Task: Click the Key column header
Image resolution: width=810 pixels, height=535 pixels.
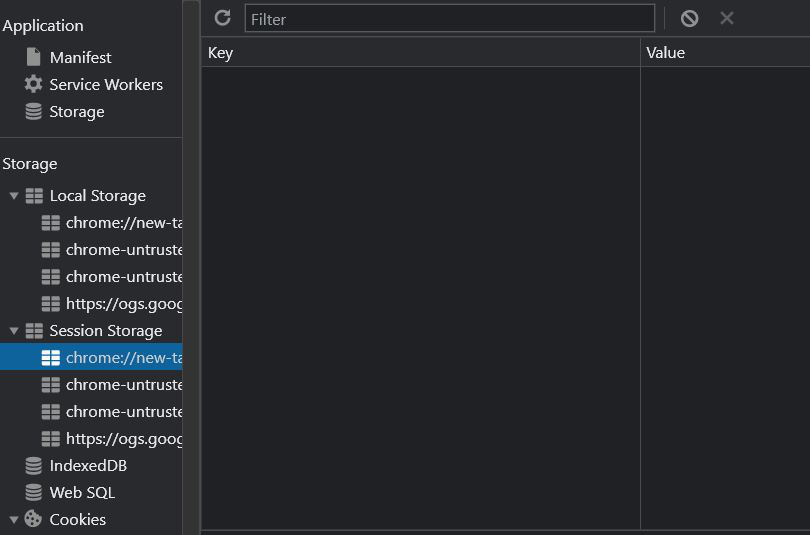Action: 420,53
